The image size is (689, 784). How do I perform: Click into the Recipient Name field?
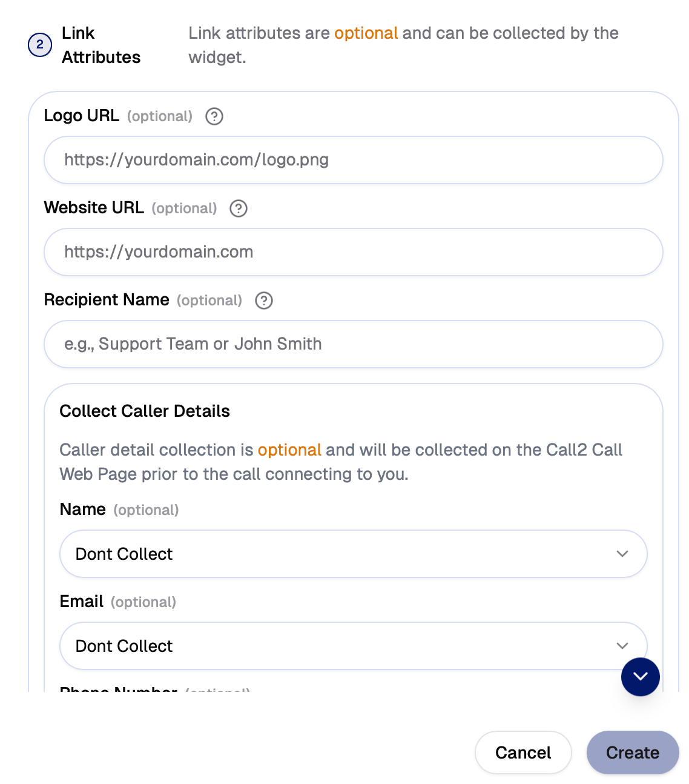(x=353, y=344)
